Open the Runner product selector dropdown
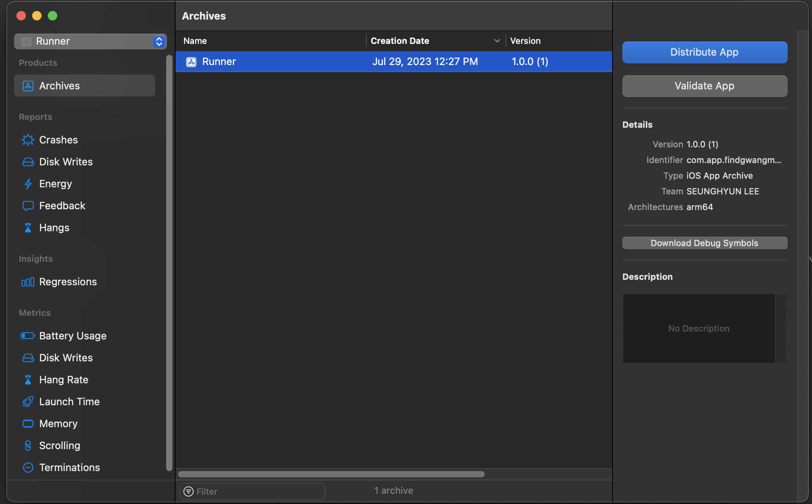This screenshot has height=504, width=812. coord(90,41)
